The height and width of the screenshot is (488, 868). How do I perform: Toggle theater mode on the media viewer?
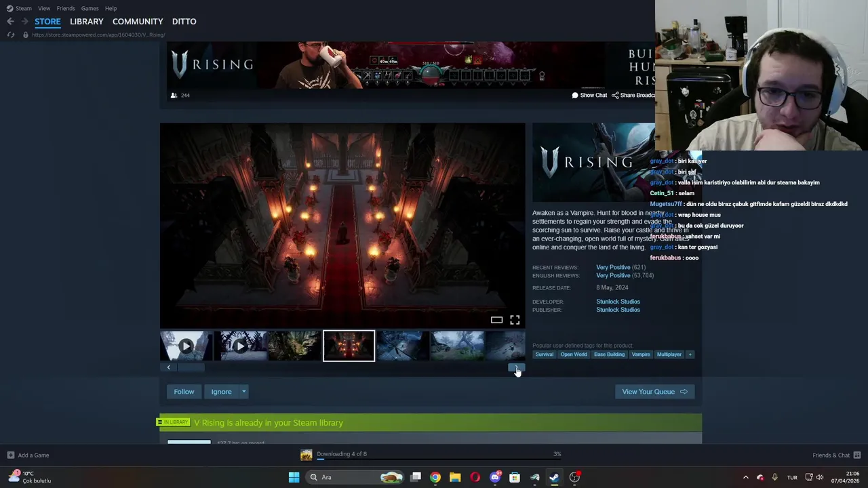point(496,320)
